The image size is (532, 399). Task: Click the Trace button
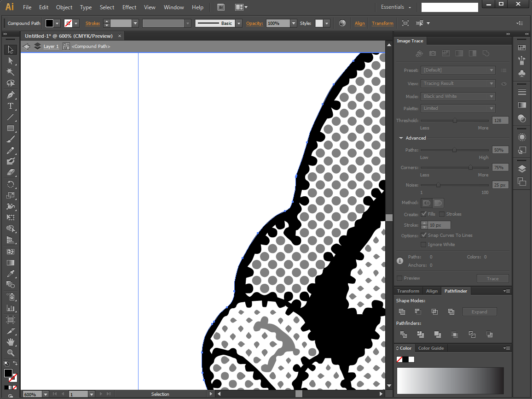pos(492,278)
